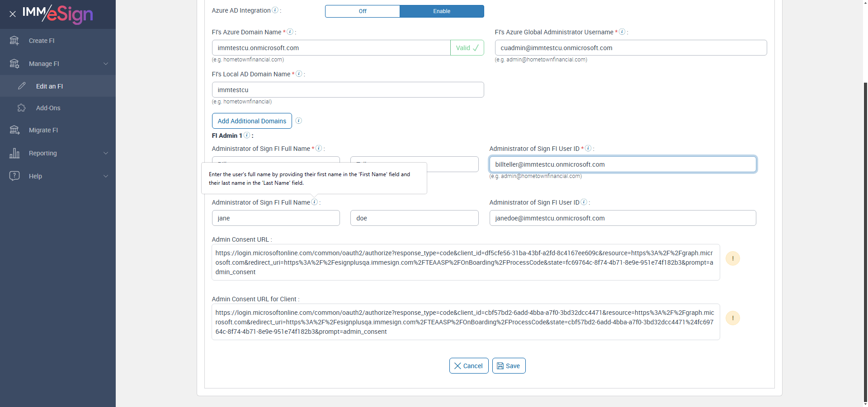
Task: Click info icon next to FI's Azure Domain Name
Action: 290,32
